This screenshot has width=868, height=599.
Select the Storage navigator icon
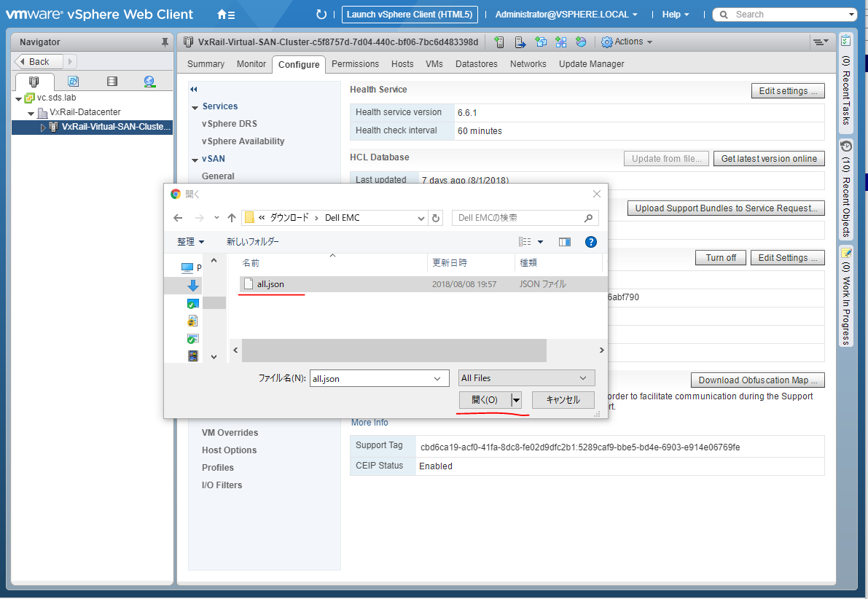pos(112,82)
